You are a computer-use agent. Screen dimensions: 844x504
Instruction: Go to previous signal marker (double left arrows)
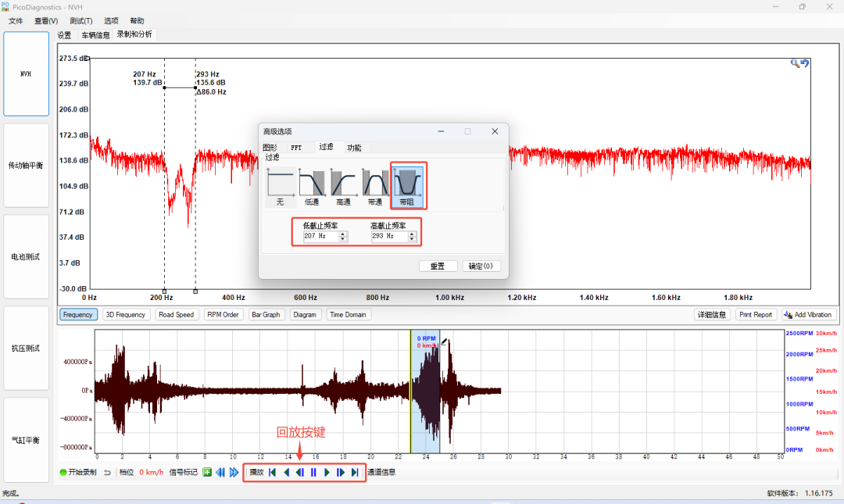(x=220, y=472)
